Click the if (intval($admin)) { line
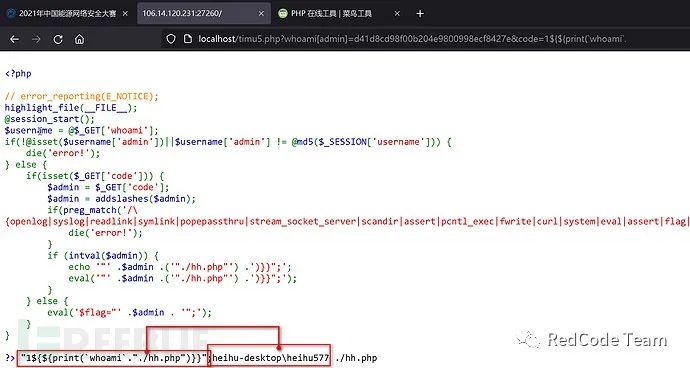 tap(103, 255)
